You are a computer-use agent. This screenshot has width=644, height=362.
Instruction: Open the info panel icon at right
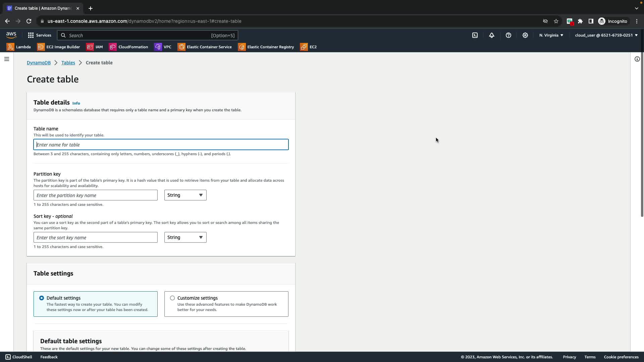point(637,59)
